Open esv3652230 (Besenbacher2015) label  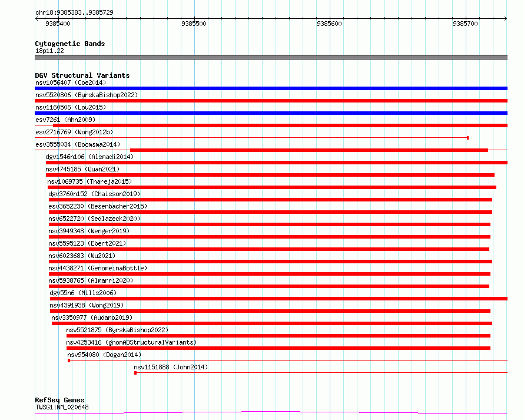point(98,206)
